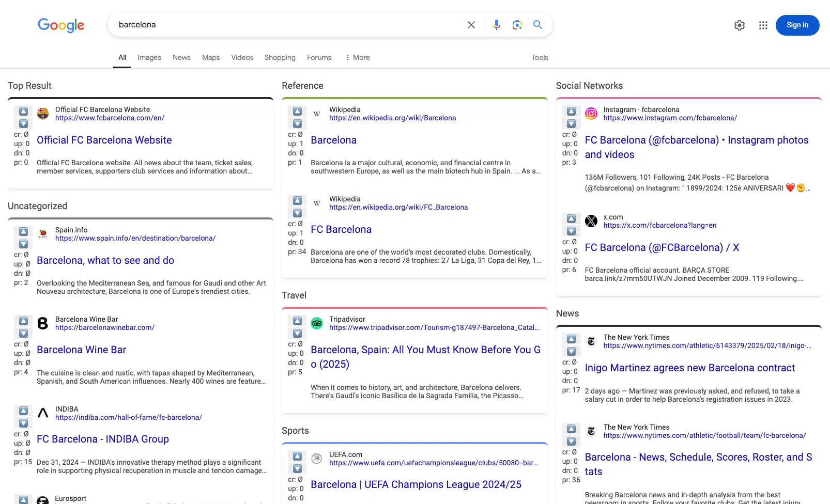Viewport: 830px width, 504px height.
Task: Start a voice search with the microphone icon
Action: [x=496, y=24]
